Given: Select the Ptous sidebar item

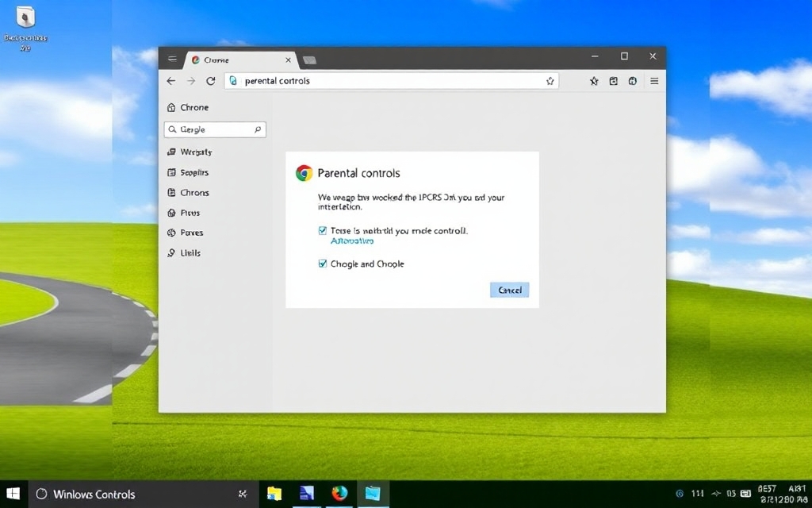Looking at the screenshot, I should pyautogui.click(x=183, y=213).
